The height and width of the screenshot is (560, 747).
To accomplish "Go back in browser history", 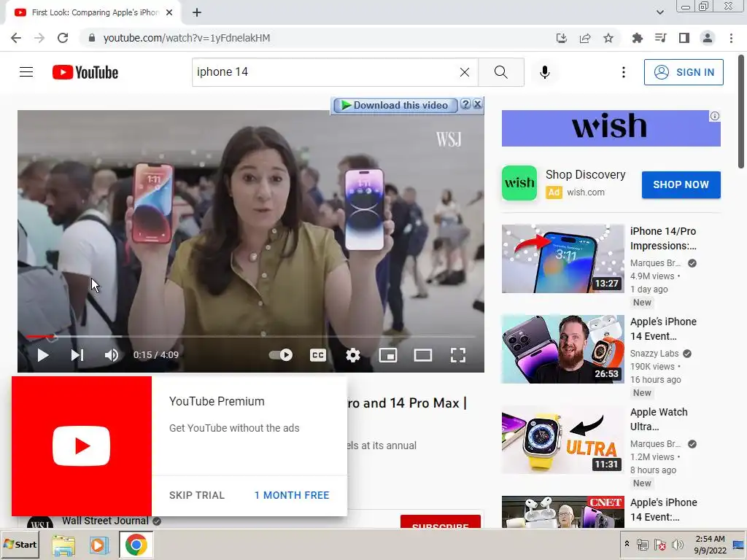I will coord(16,38).
